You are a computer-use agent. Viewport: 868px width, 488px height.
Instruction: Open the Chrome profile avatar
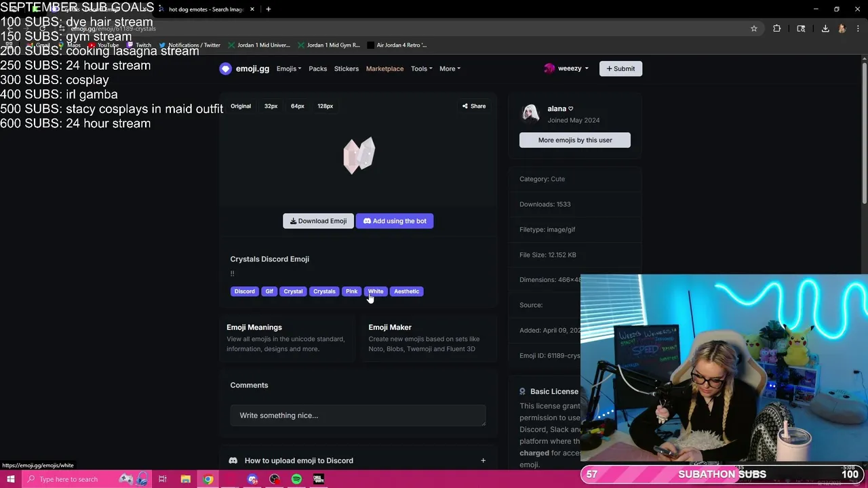pyautogui.click(x=842, y=28)
